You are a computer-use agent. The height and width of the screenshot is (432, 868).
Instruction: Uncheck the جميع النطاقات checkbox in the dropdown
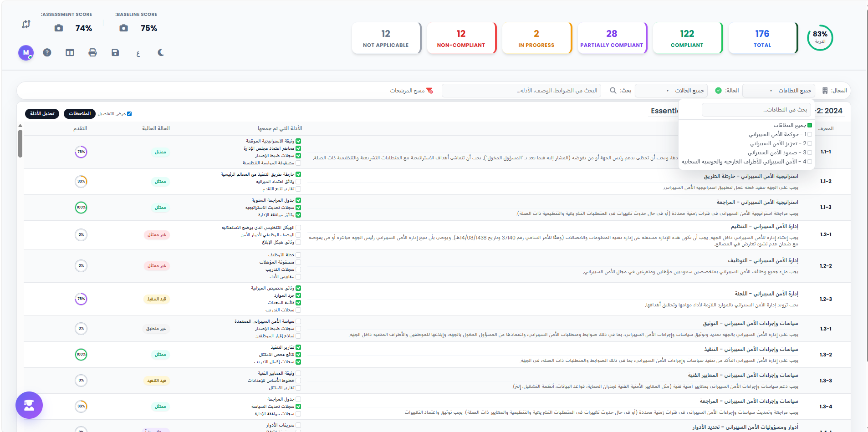(810, 125)
